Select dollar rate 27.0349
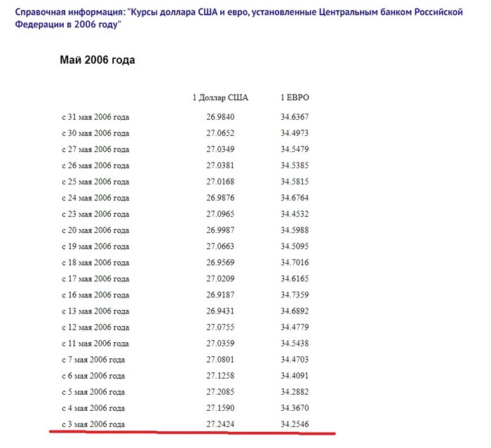 click(x=220, y=149)
